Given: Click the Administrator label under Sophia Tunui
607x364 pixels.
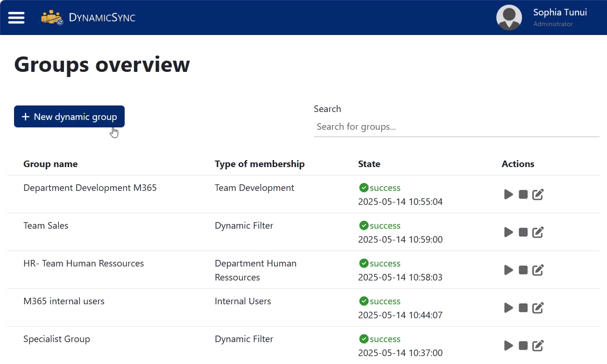Looking at the screenshot, I should 553,24.
